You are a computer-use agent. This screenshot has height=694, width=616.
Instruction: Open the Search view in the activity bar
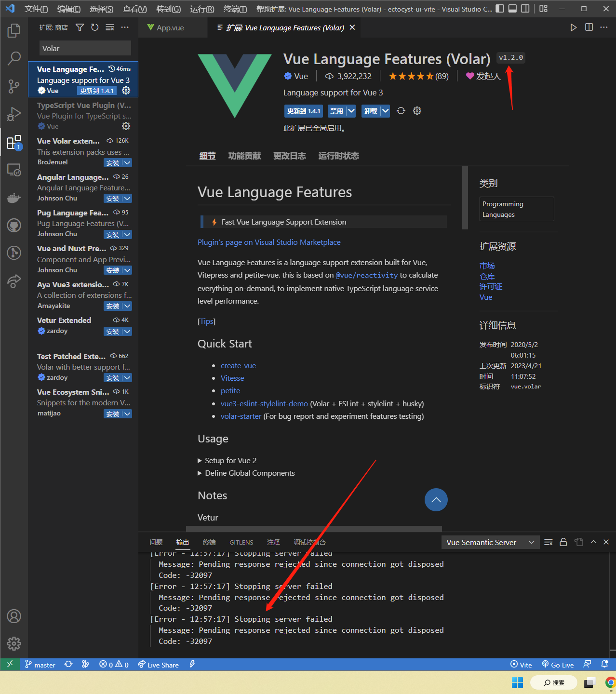pos(13,58)
